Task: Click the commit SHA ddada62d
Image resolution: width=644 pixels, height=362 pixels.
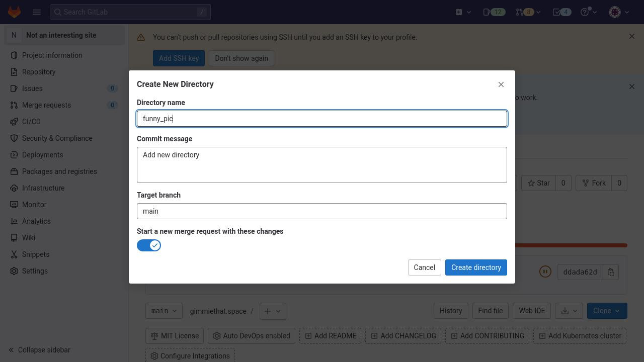Action: coord(580,272)
